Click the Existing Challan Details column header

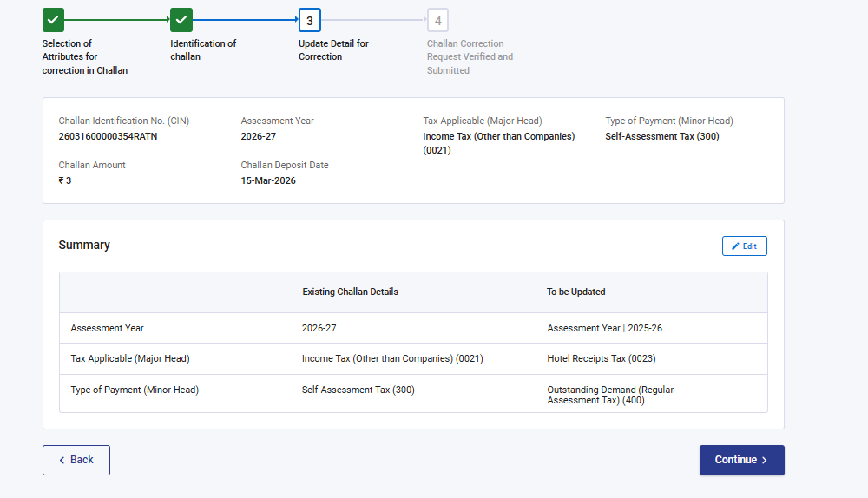pyautogui.click(x=350, y=292)
